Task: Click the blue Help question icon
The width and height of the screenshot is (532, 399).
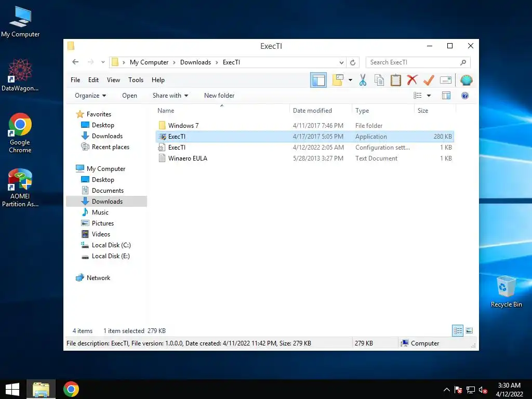Action: coord(465,96)
